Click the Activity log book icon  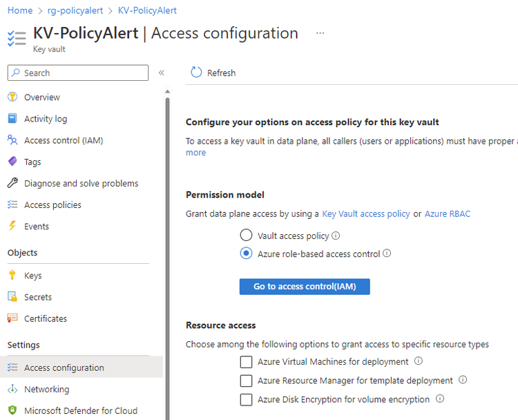12,118
